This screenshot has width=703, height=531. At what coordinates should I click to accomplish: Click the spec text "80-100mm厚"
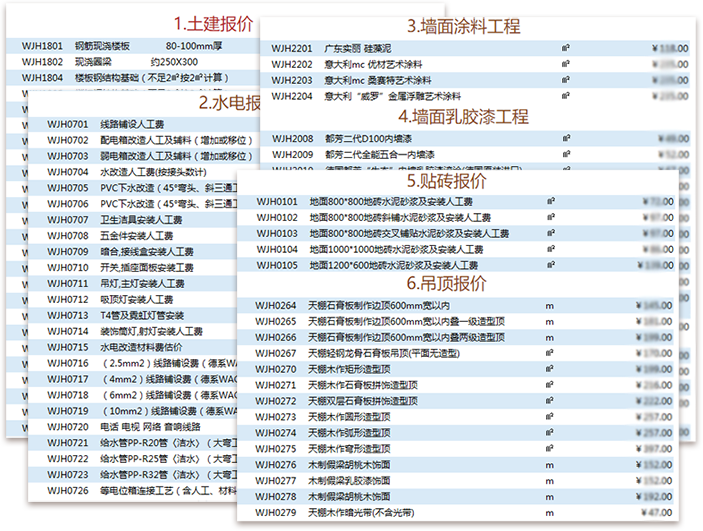[194, 46]
